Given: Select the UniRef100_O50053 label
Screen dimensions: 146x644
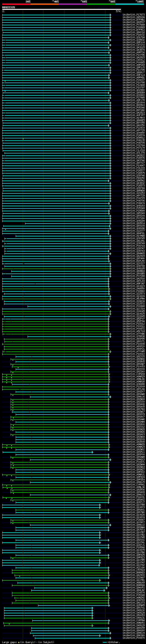Looking at the screenshot, I should (134, 615).
